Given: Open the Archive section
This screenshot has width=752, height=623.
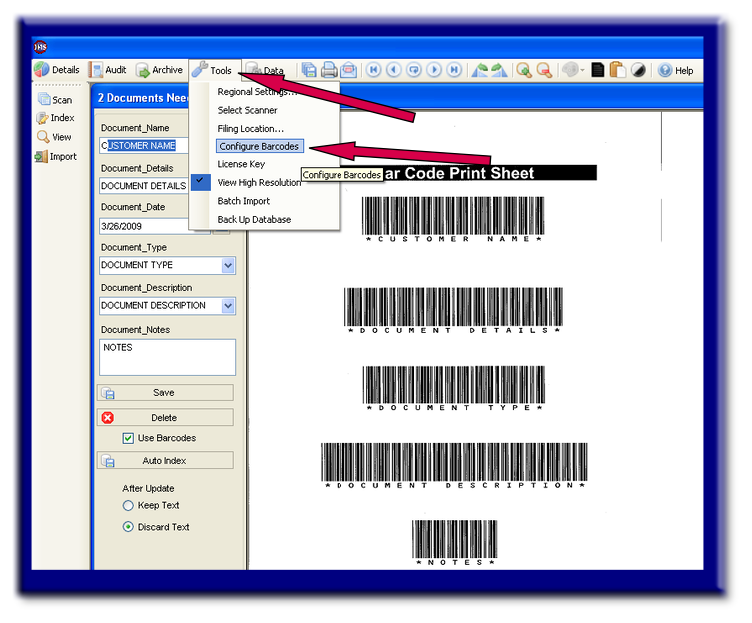Looking at the screenshot, I should click(x=159, y=70).
